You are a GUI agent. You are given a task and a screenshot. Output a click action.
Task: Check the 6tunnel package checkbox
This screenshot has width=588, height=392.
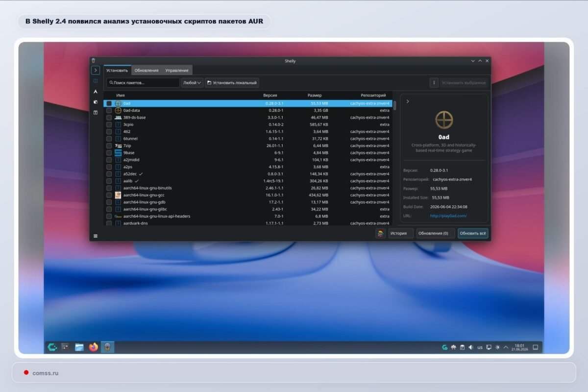pos(109,139)
